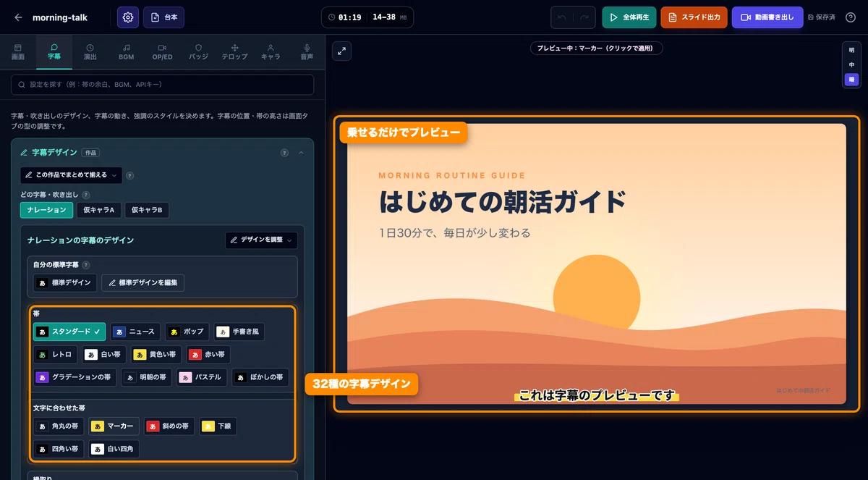Choose the ぼかしの帯 design
868x480 pixels.
click(x=260, y=377)
